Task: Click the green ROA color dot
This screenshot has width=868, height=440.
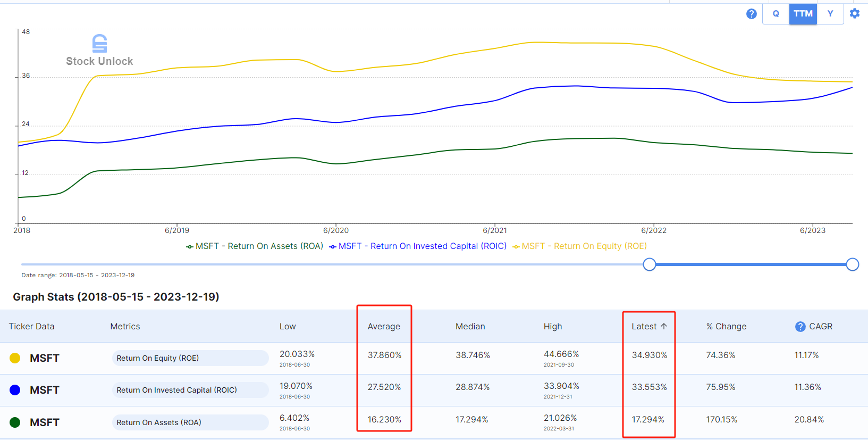Action: point(15,422)
